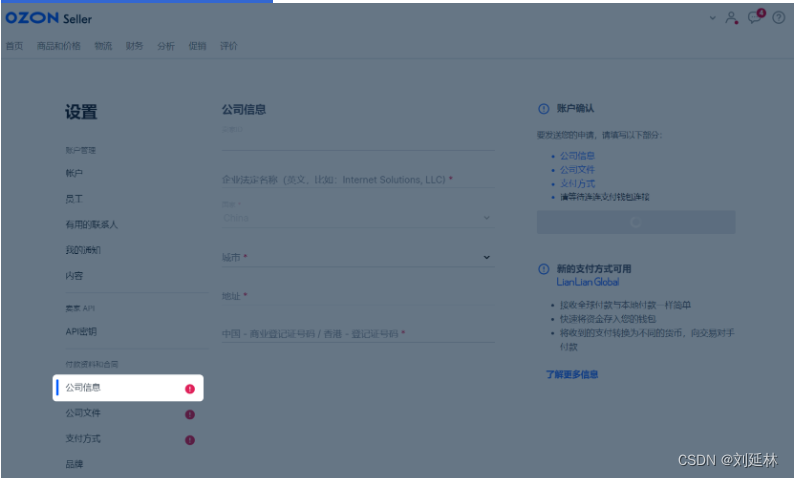Open the 物流 menu
Screen dimensions: 794x478
[103, 46]
